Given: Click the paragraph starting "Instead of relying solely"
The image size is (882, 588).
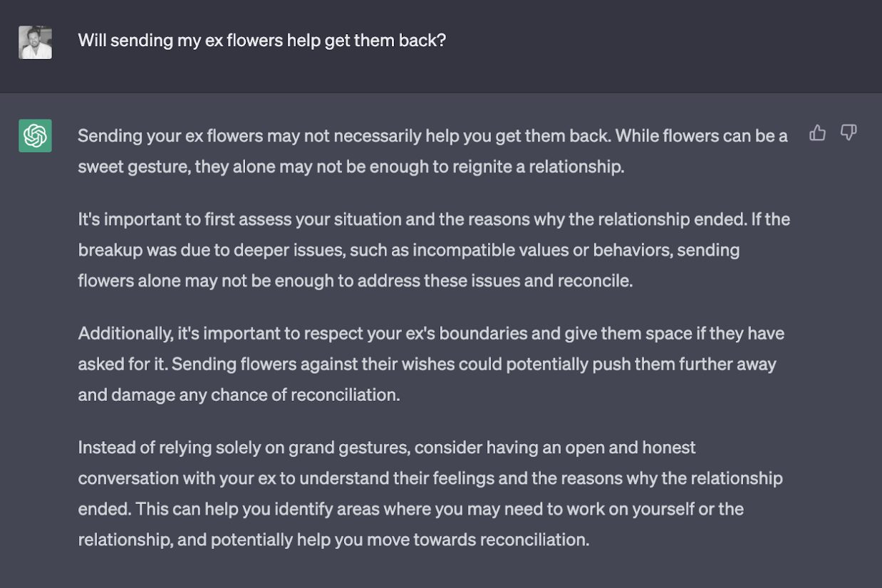Looking at the screenshot, I should (x=430, y=493).
